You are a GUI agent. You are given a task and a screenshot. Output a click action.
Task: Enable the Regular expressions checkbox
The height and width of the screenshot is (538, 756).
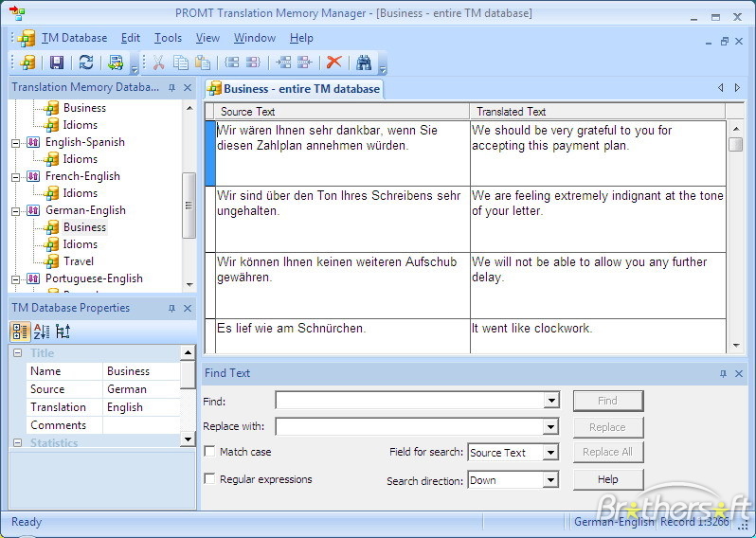click(209, 479)
